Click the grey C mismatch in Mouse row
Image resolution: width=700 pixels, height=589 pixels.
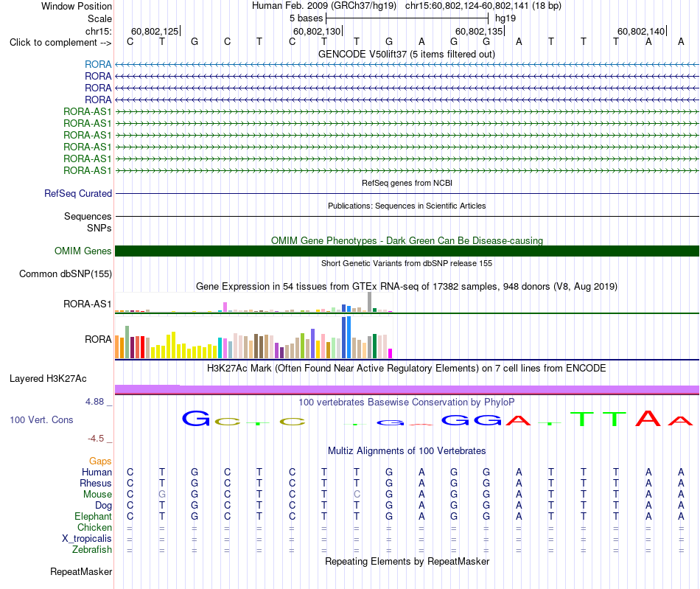coord(357,495)
